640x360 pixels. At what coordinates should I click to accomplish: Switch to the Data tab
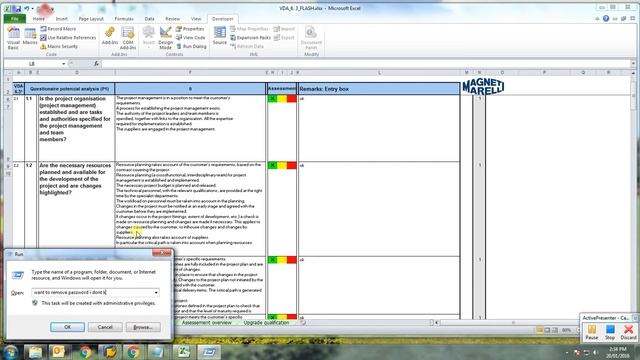(x=149, y=19)
